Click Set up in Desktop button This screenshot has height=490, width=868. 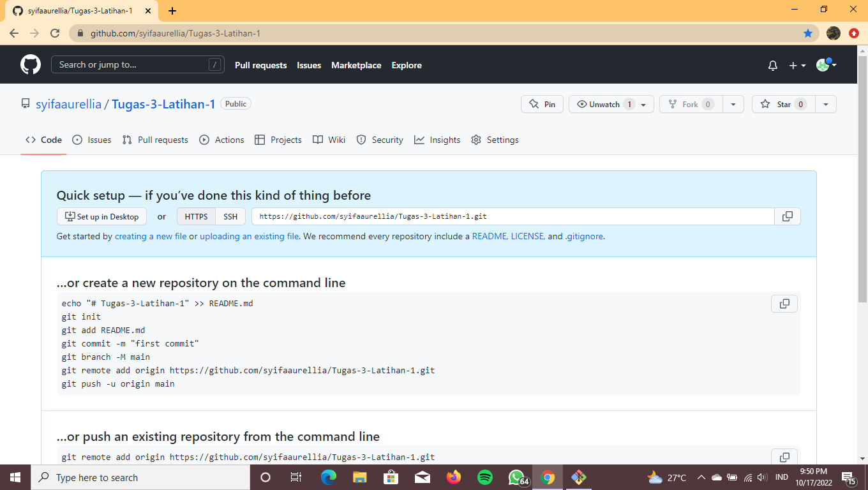101,216
